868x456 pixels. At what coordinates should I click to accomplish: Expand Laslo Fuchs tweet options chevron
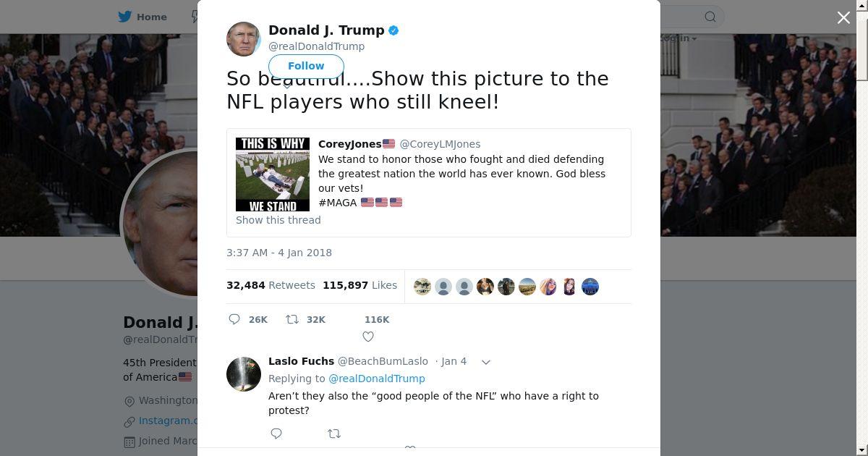pos(486,362)
